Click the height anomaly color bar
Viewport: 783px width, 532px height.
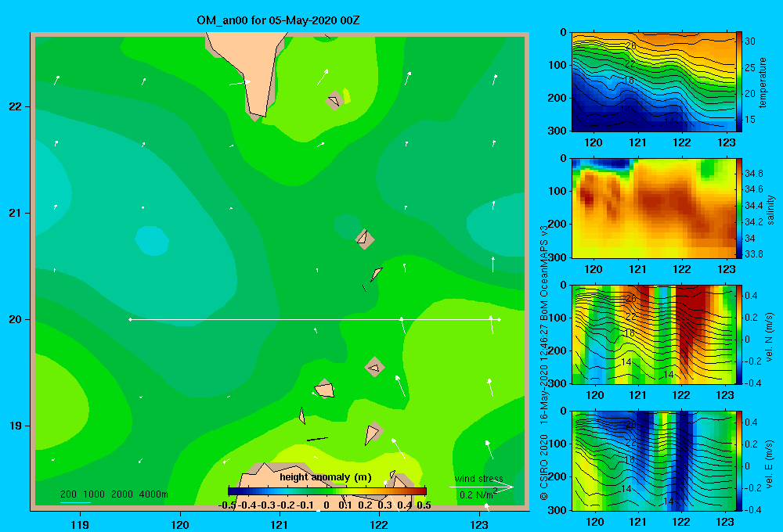pos(327,491)
